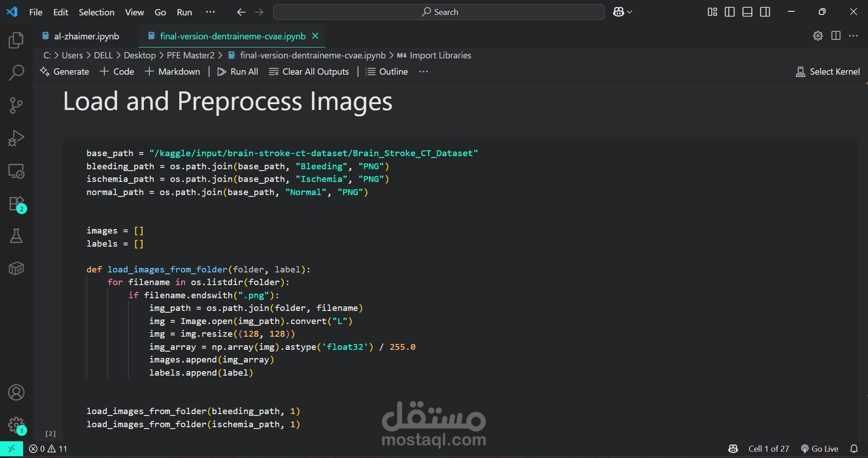The width and height of the screenshot is (868, 458).
Task: Open the Extensions view
Action: coord(16,204)
